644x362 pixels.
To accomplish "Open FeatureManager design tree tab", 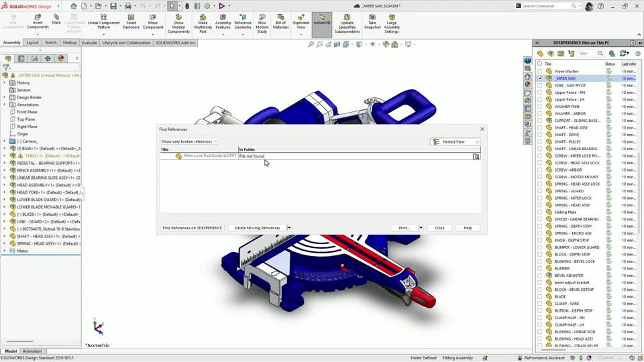I will [x=8, y=58].
